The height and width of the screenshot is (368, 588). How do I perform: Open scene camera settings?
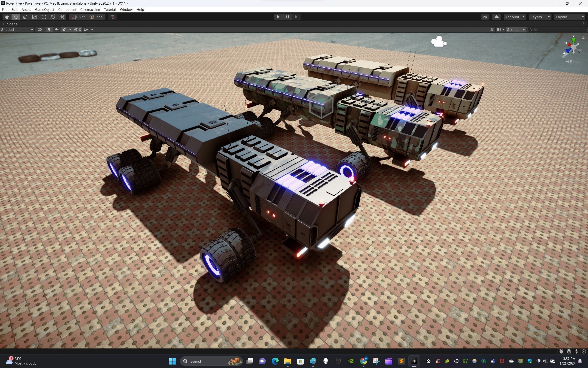[500, 29]
